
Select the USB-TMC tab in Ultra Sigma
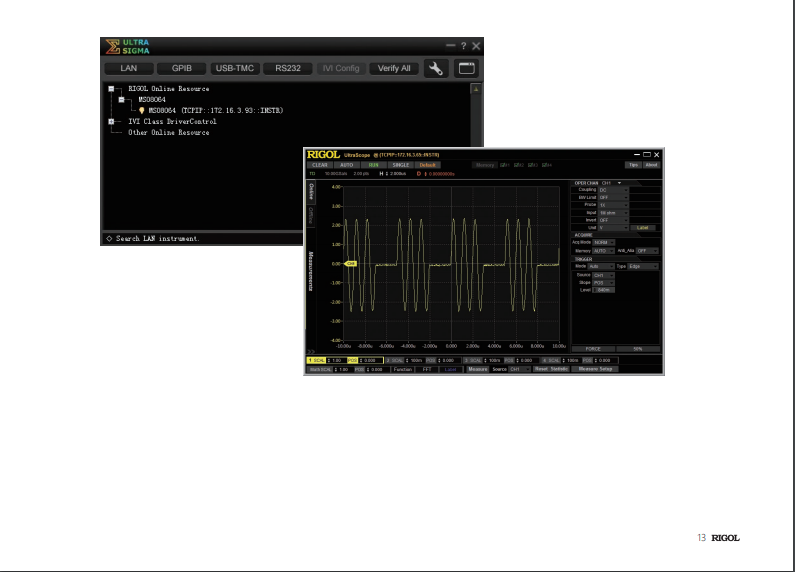(x=235, y=68)
